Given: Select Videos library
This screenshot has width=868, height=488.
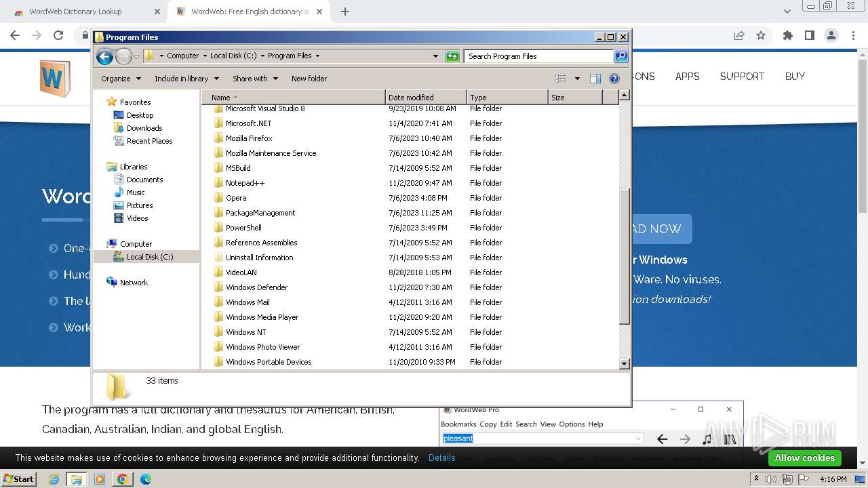Looking at the screenshot, I should pyautogui.click(x=137, y=218).
